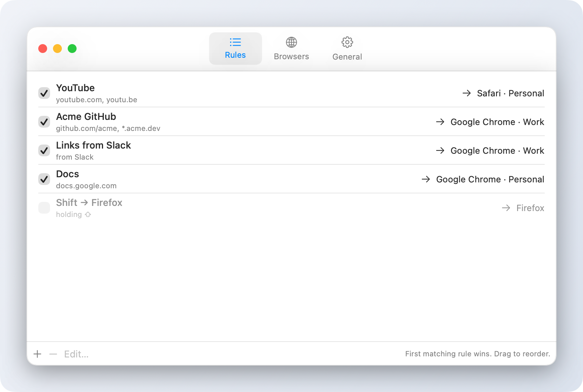Close the window with red button
Screen dimensions: 583x392
pyautogui.click(x=43, y=49)
